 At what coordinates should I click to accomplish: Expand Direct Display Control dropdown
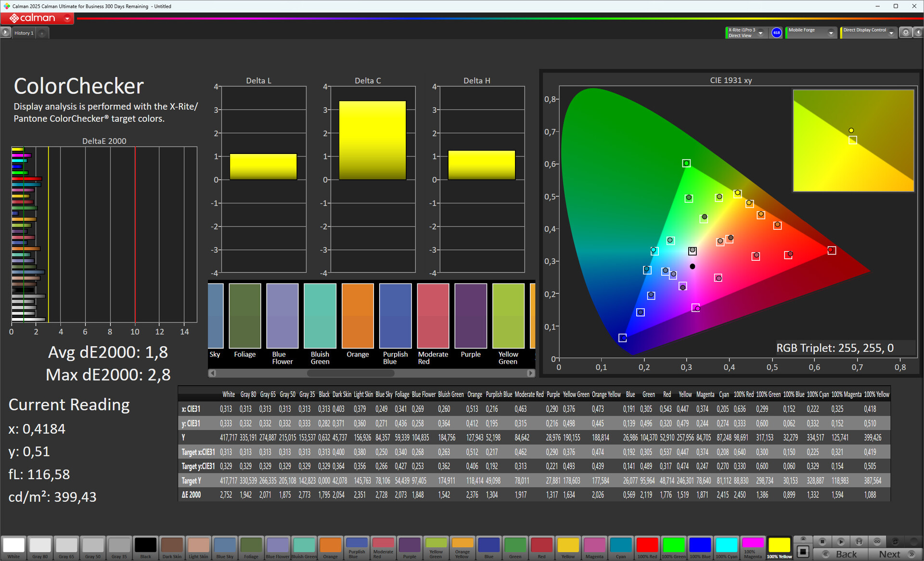891,33
